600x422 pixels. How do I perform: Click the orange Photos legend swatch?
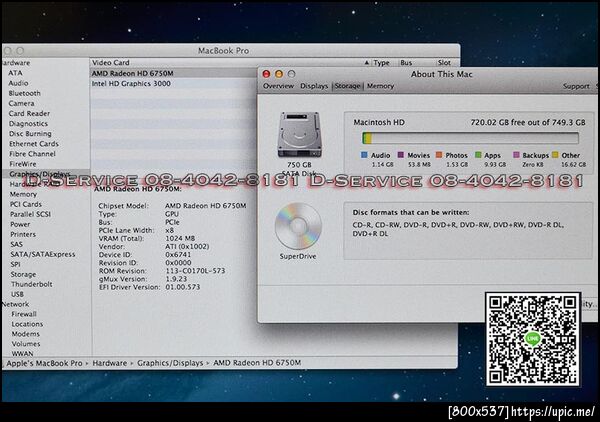(439, 155)
